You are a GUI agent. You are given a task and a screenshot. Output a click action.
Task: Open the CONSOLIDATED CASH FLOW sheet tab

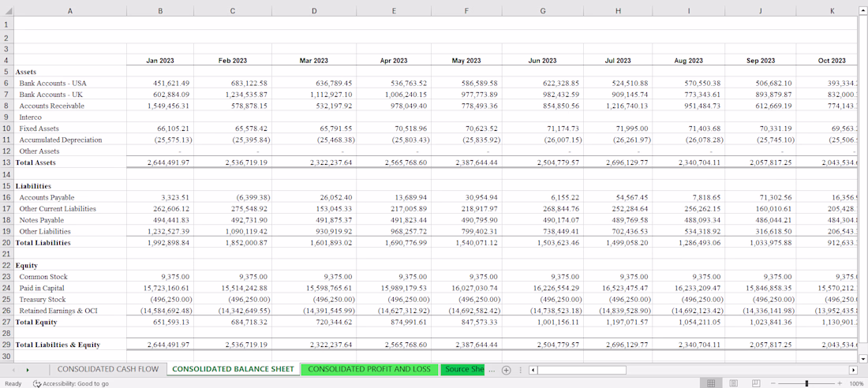(108, 369)
